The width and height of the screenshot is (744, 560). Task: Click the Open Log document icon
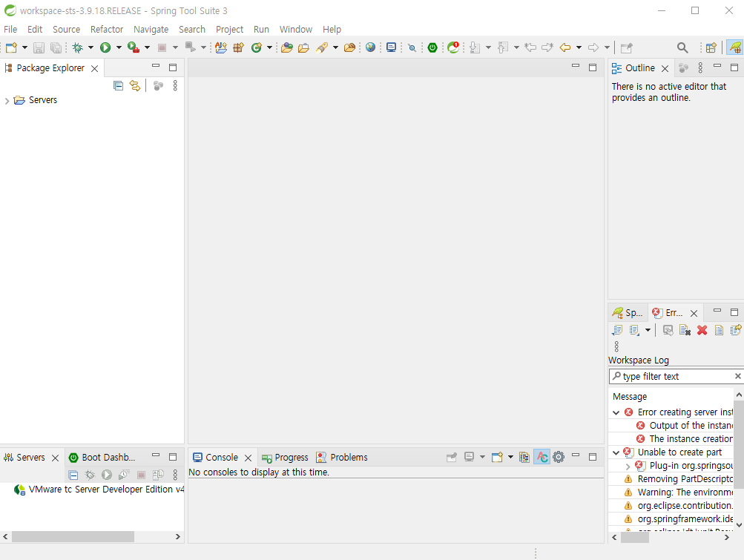click(x=719, y=330)
